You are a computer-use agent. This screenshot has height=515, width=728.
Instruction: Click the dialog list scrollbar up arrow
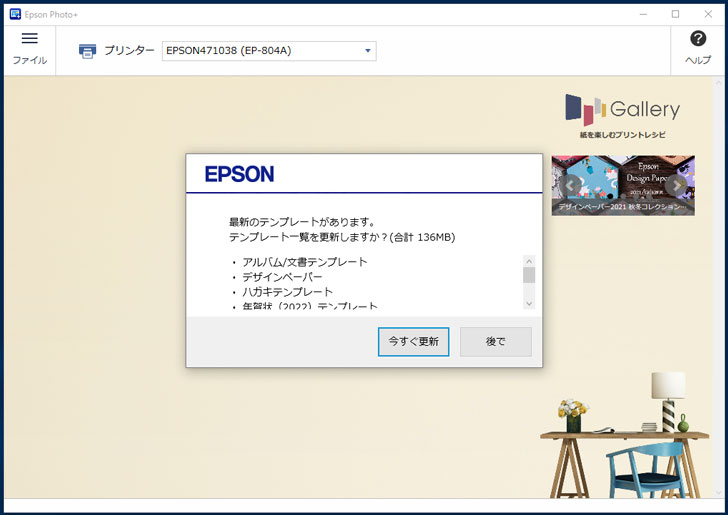pyautogui.click(x=529, y=261)
